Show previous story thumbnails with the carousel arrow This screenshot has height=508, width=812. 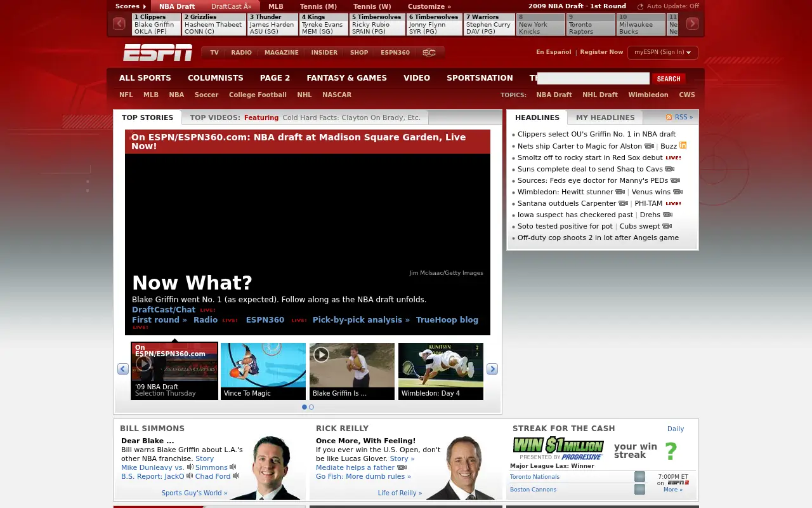123,369
